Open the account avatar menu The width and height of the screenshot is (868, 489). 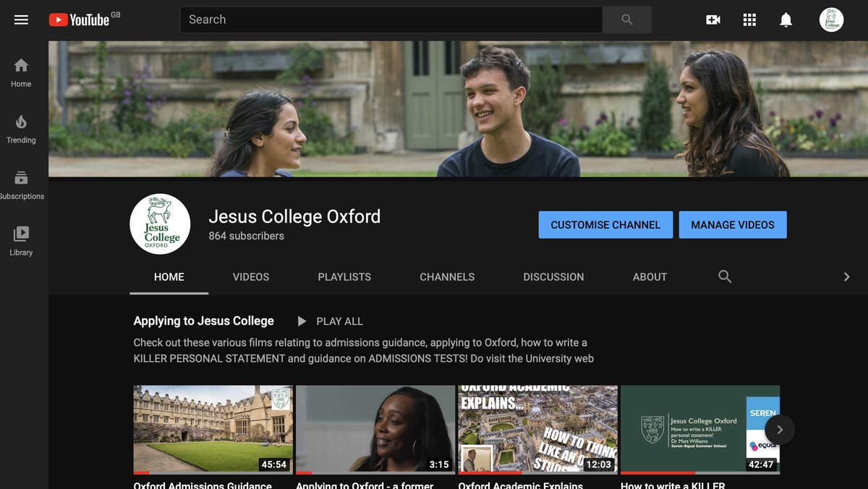click(x=831, y=20)
